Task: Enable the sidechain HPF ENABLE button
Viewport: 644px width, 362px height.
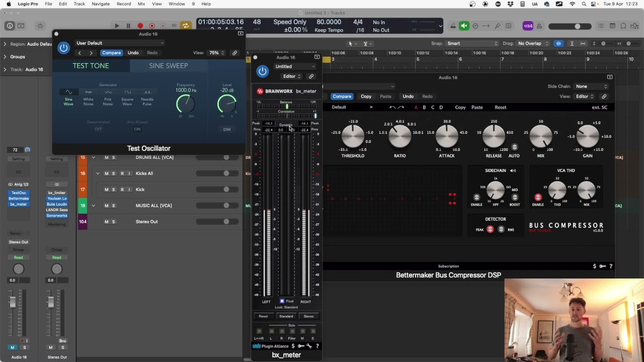Action: [476, 198]
